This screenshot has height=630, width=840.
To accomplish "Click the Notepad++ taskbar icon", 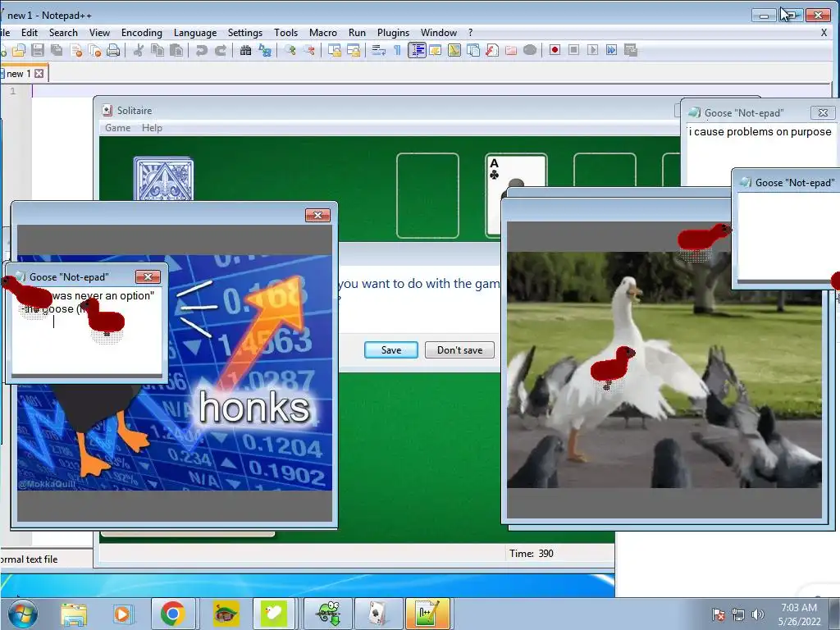I will 427,614.
